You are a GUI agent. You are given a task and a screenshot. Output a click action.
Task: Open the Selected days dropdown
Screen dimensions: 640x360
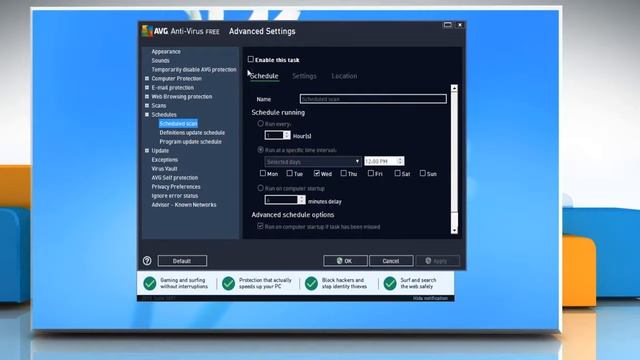(x=313, y=162)
